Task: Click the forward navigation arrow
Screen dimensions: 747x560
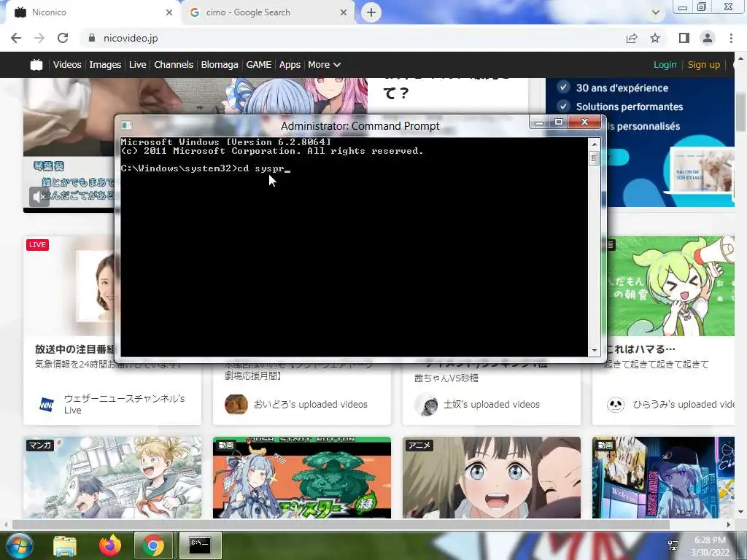Action: click(39, 38)
